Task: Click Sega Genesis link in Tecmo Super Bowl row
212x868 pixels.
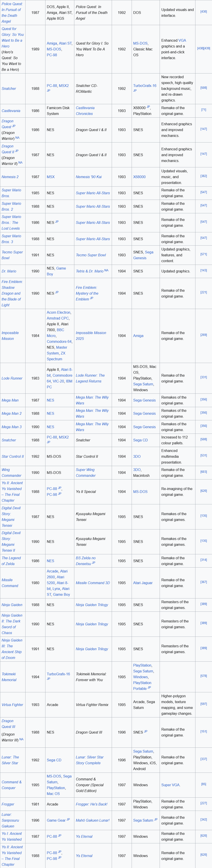Action: [143, 255]
